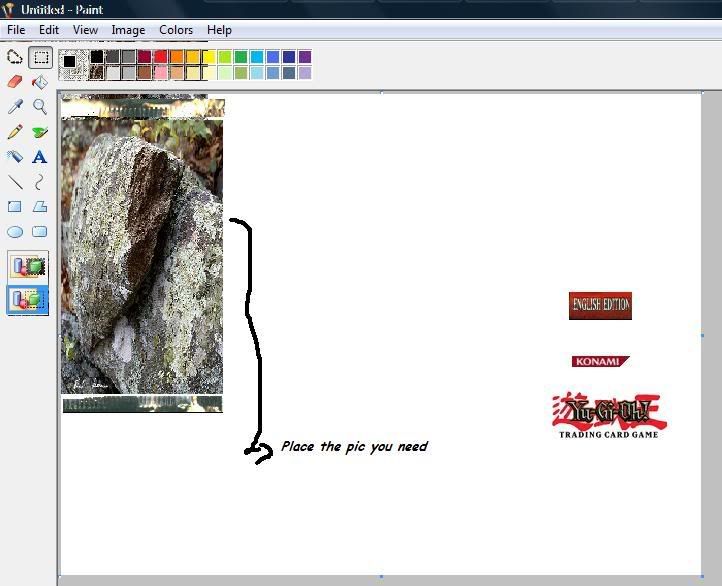Image resolution: width=722 pixels, height=586 pixels.
Task: Choose the Airbrush tool
Action: click(15, 157)
